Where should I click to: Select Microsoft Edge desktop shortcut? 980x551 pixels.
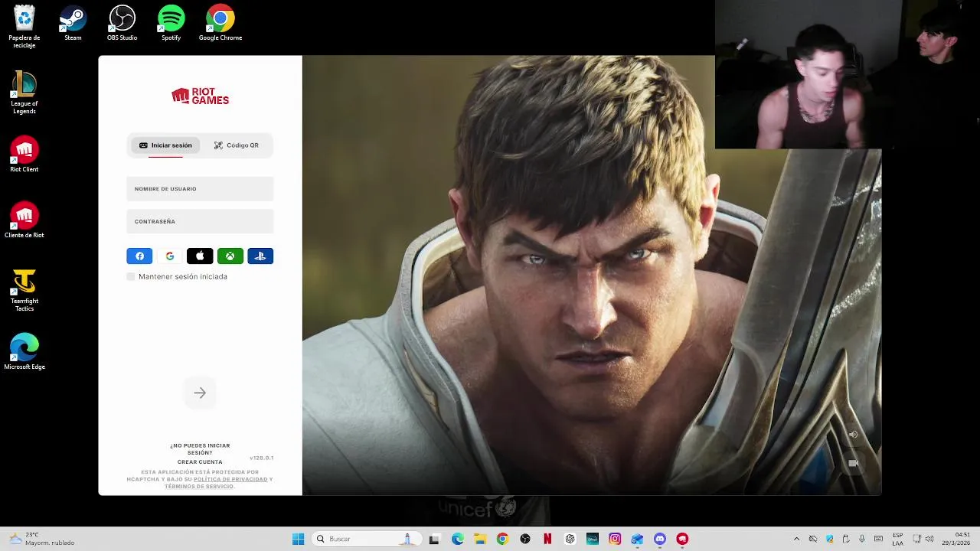[24, 352]
